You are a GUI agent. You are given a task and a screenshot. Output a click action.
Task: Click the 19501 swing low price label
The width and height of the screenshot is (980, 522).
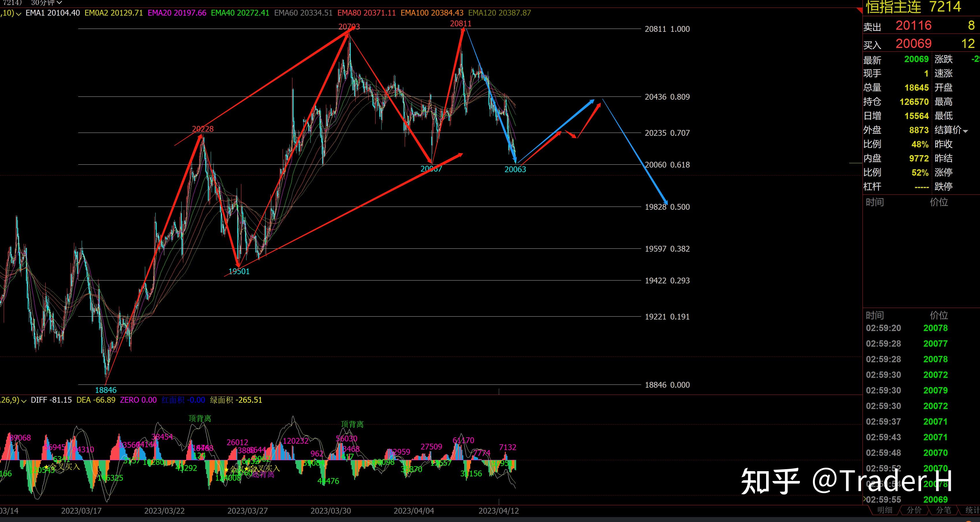239,272
